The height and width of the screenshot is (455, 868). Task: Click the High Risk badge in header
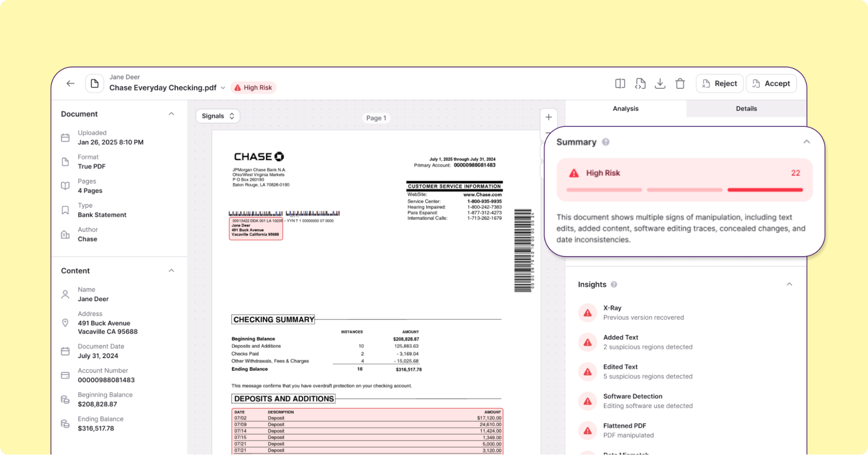coord(254,88)
